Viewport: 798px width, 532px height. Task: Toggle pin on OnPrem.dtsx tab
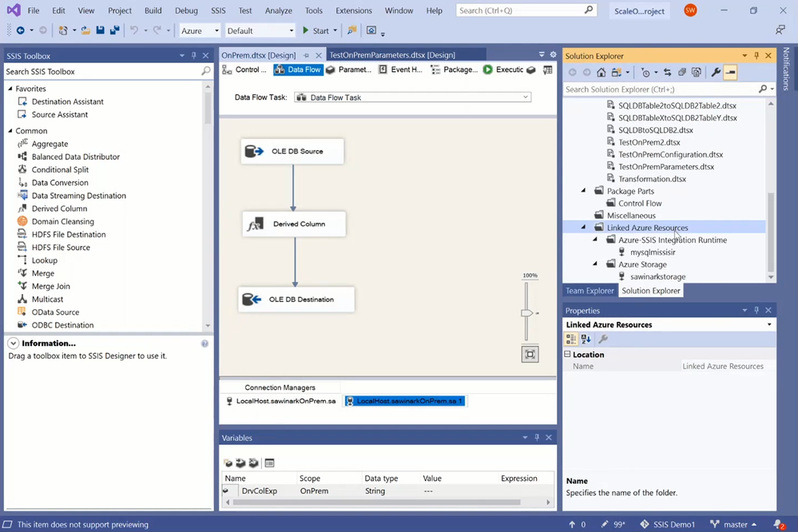(306, 55)
